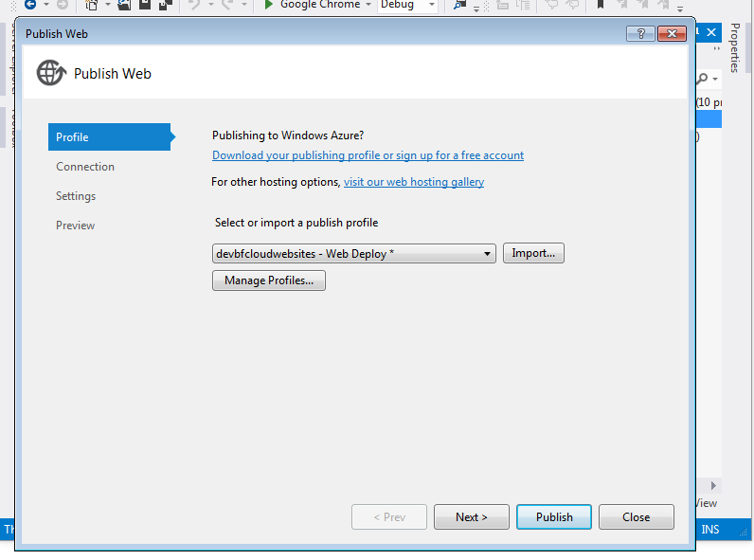Select the Profile step in the wizard

click(x=109, y=137)
